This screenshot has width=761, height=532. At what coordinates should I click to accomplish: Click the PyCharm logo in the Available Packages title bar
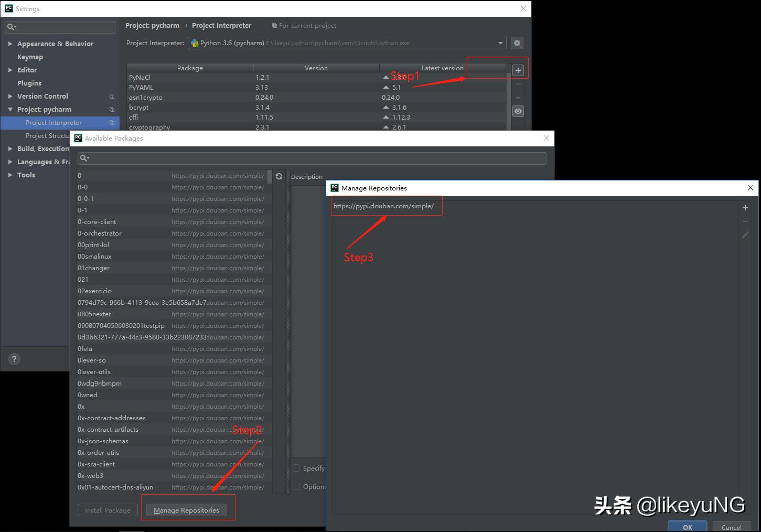78,138
